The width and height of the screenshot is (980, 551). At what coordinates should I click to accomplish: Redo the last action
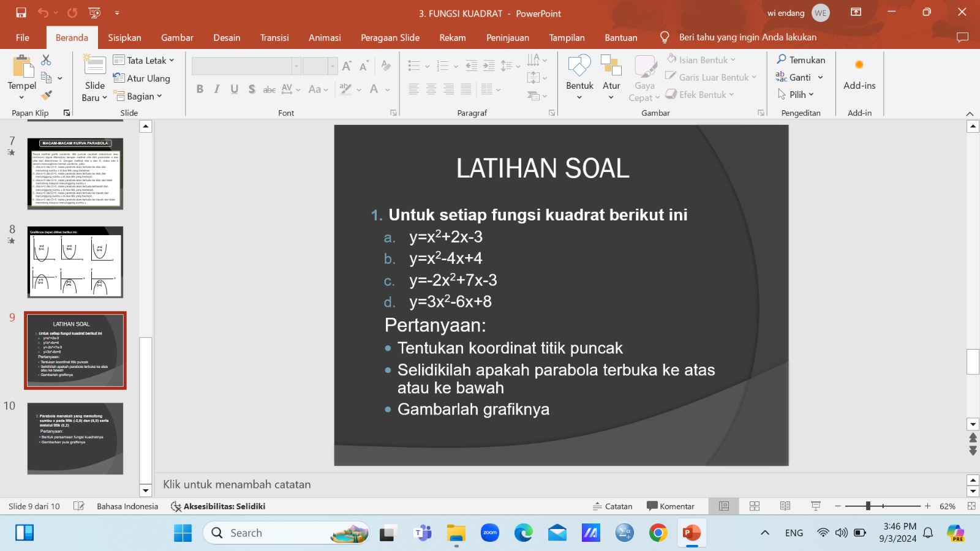(x=72, y=13)
